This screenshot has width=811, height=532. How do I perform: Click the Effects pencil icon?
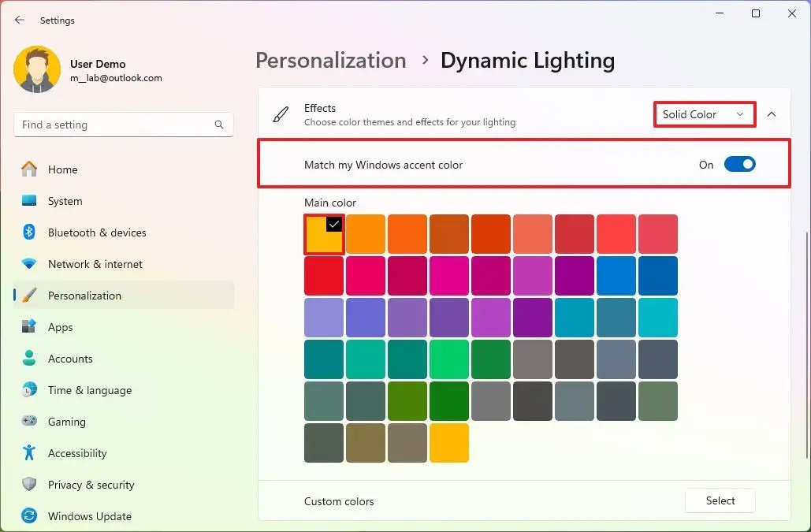pos(280,114)
